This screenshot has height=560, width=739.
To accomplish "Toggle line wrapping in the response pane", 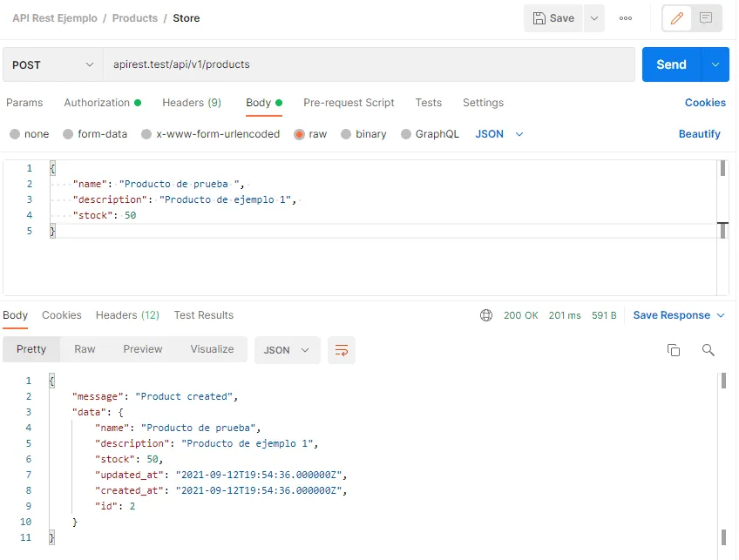I will tap(341, 349).
